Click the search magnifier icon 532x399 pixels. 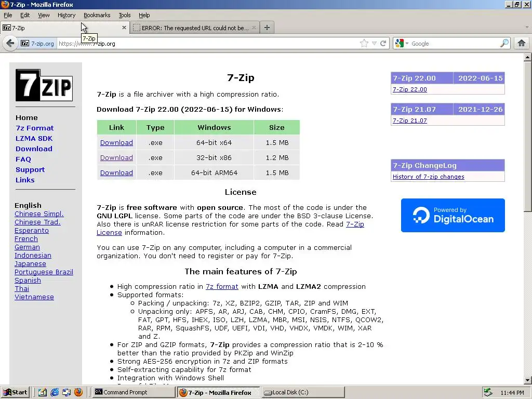pos(504,44)
